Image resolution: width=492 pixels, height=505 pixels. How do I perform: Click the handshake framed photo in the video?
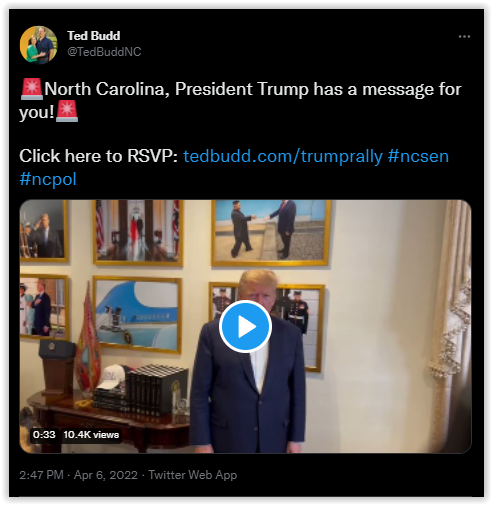click(x=271, y=233)
